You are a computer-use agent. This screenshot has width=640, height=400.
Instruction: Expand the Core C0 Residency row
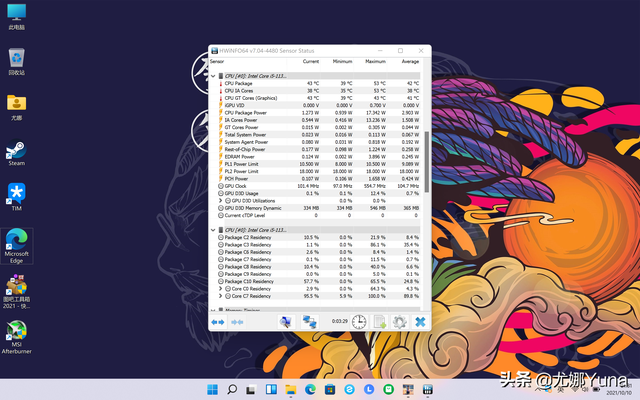[x=221, y=288]
